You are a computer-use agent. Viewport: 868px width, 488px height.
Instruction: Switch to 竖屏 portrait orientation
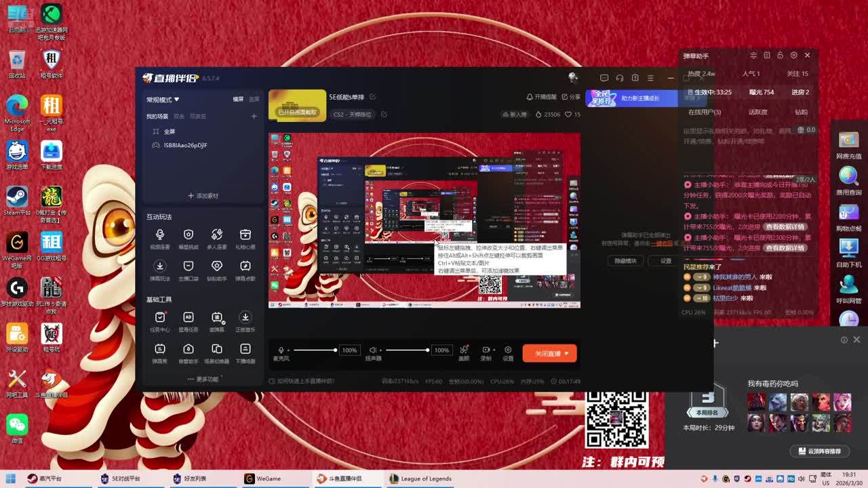254,100
